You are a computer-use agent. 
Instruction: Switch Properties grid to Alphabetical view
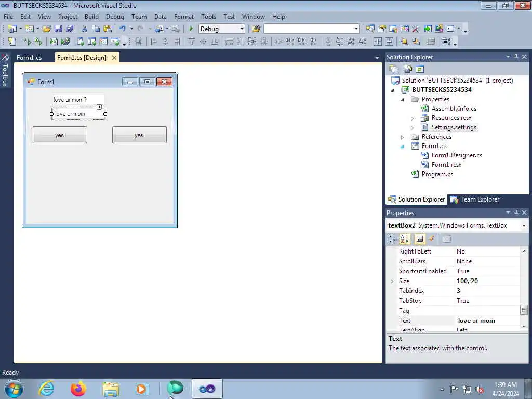(404, 239)
